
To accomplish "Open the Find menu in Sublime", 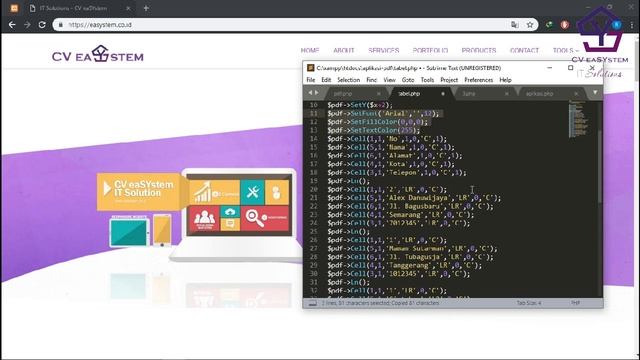I will [x=371, y=80].
